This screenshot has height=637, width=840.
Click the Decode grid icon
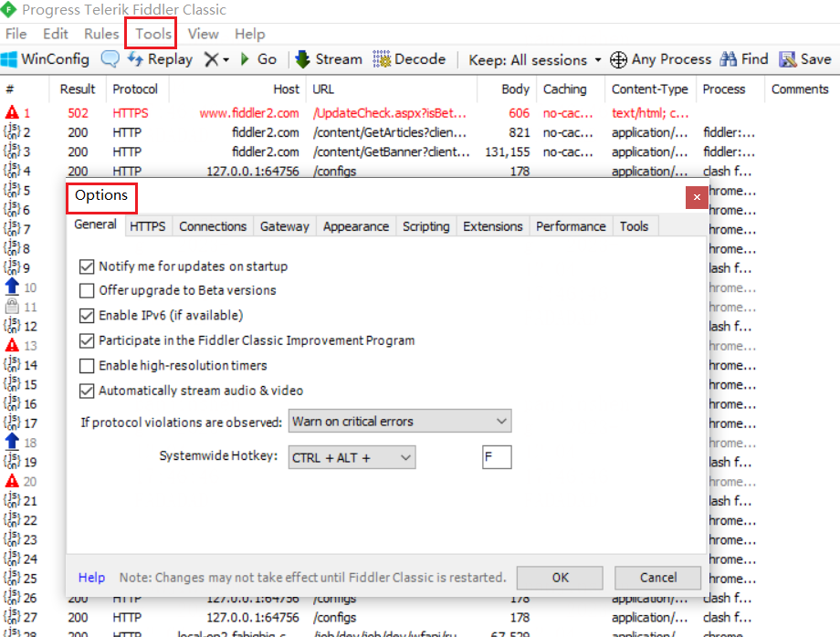[x=382, y=59]
